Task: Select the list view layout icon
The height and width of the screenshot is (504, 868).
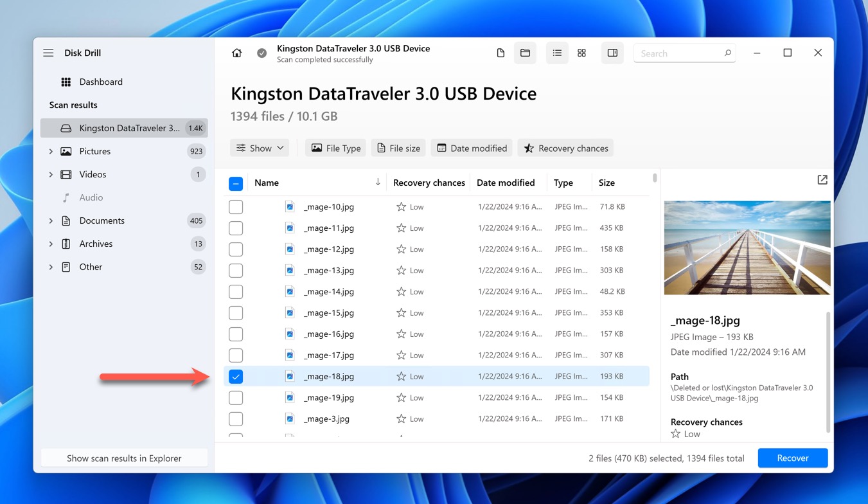Action: coord(557,53)
